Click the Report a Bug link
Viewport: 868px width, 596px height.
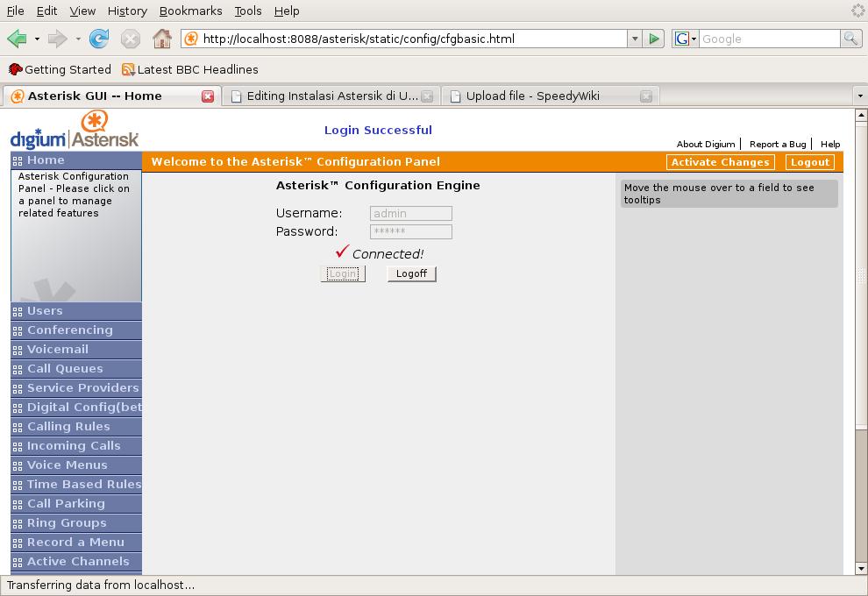click(777, 144)
